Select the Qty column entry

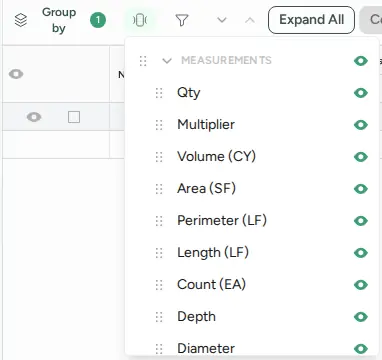(189, 93)
